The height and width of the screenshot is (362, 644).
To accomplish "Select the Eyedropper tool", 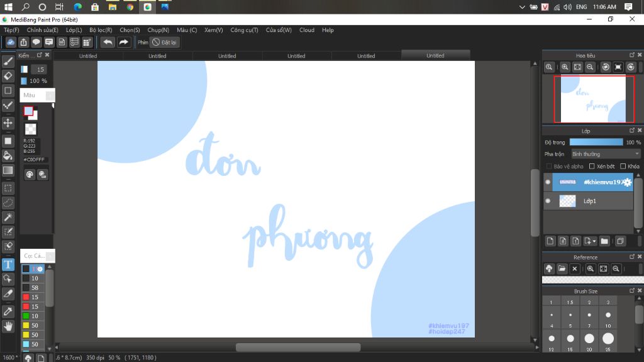I will click(x=8, y=312).
